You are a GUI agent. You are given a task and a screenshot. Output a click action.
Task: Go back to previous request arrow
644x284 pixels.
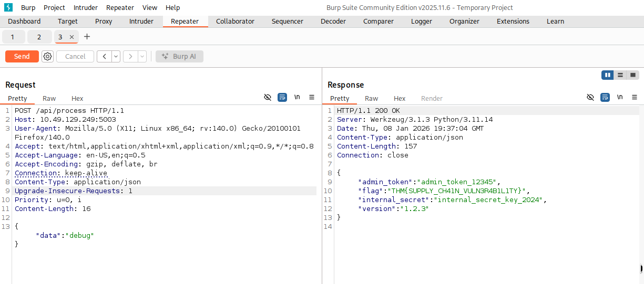pyautogui.click(x=104, y=56)
